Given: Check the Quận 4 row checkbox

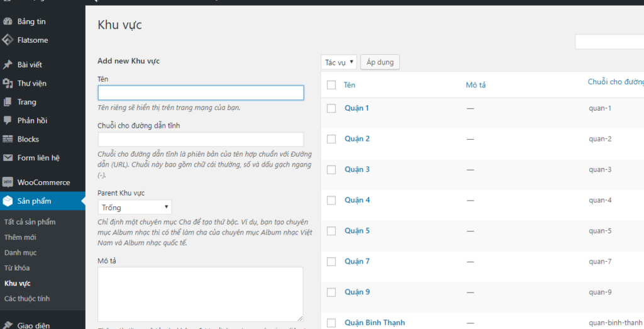Looking at the screenshot, I should [331, 201].
